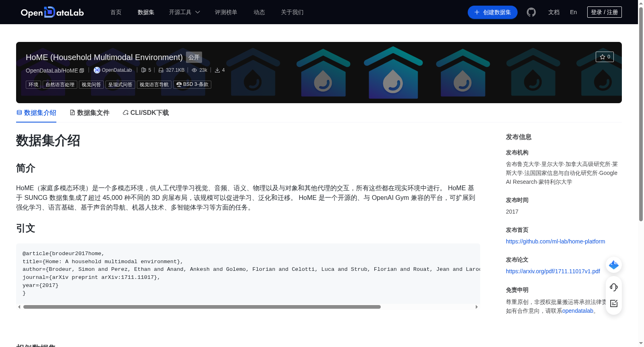Click the citation code horizontal scrollbar
Viewport: 644px width, 347px height.
[x=202, y=307]
